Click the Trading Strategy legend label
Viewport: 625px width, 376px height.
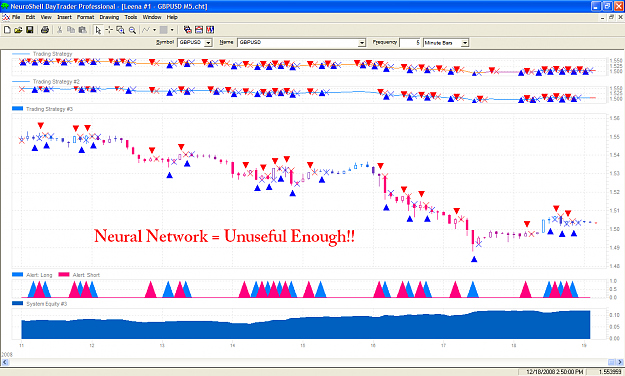[52, 54]
